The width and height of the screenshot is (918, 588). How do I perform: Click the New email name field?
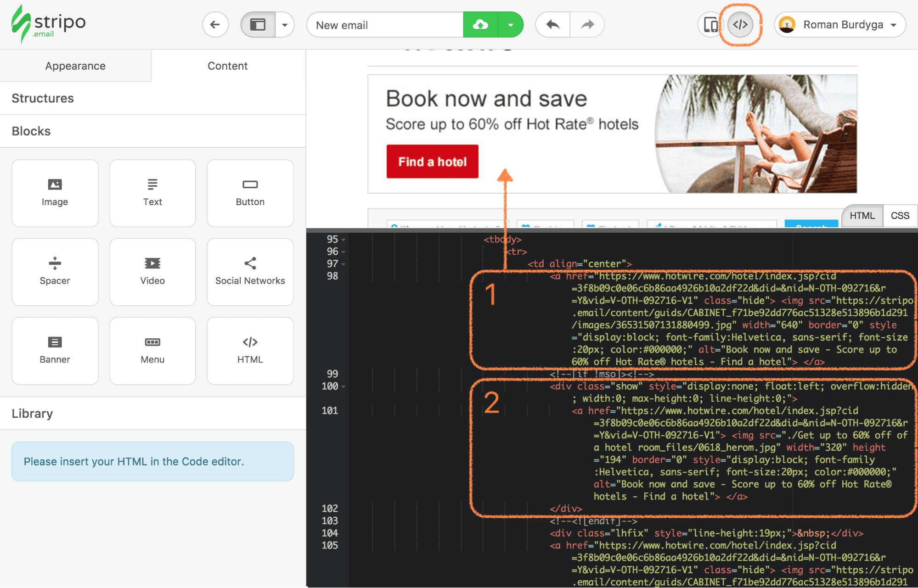[x=385, y=24]
